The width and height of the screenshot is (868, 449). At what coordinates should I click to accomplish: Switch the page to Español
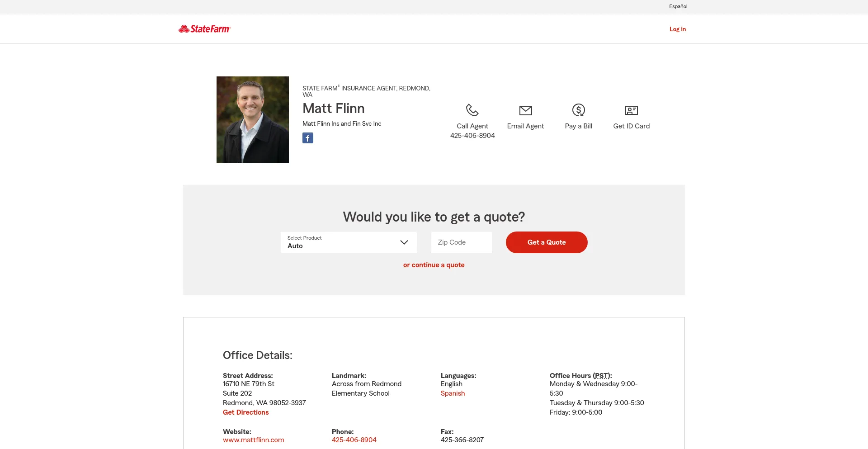point(678,6)
